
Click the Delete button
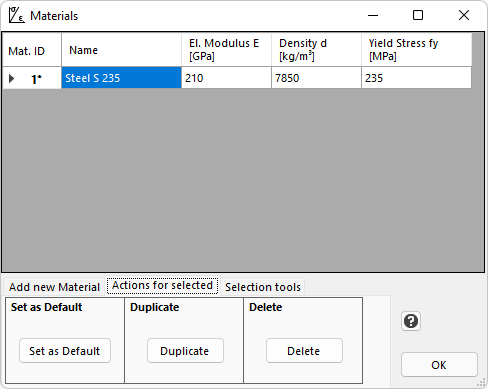click(x=304, y=351)
